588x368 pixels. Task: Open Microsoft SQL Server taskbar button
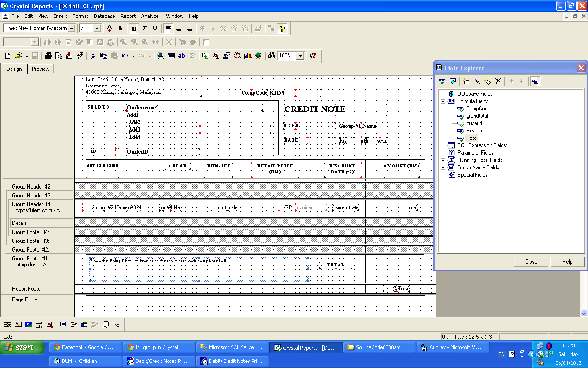(x=232, y=347)
